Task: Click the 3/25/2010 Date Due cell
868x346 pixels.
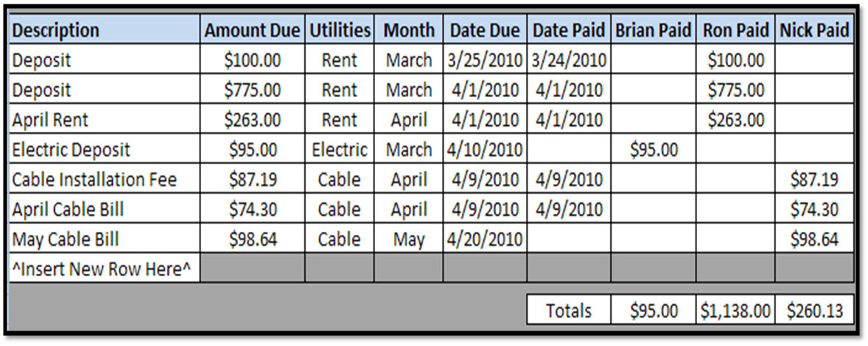Action: [485, 59]
